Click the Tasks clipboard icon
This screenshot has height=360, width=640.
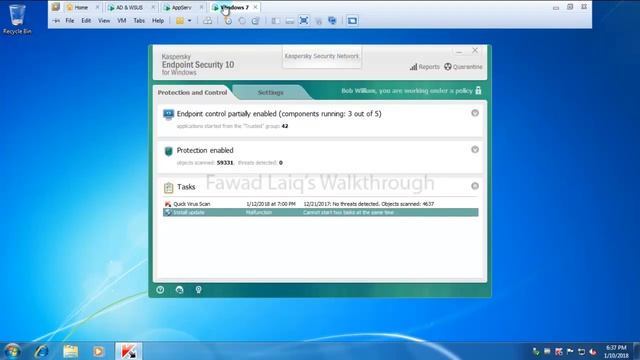pos(168,187)
